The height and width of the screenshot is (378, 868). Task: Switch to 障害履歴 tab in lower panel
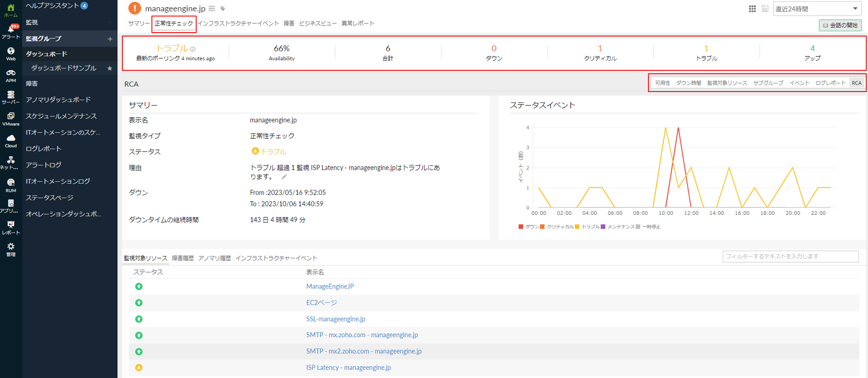[x=183, y=258]
